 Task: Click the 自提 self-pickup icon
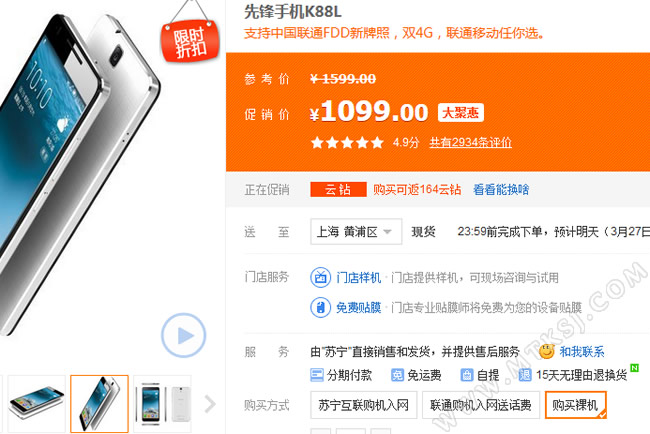pos(467,375)
